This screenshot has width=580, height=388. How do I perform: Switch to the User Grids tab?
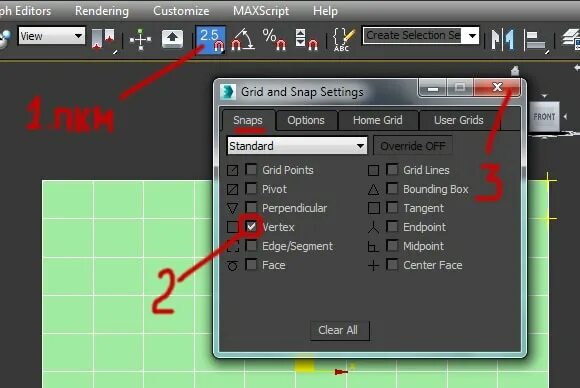(x=459, y=120)
